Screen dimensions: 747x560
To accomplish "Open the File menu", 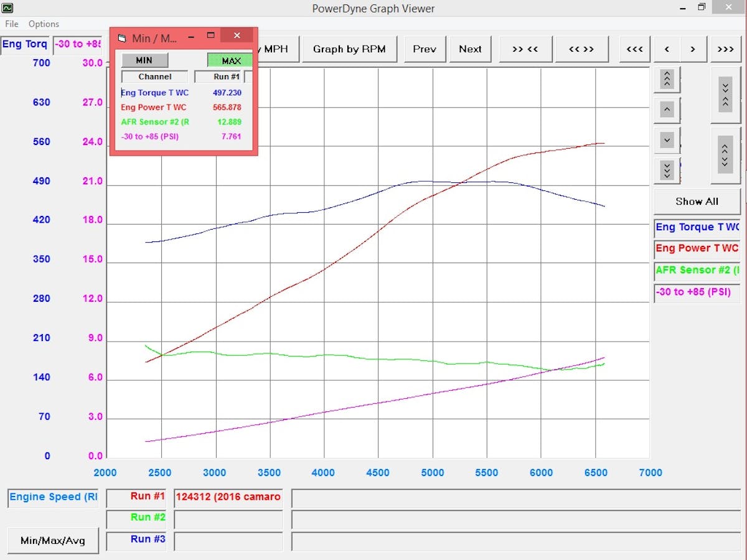I will (12, 24).
